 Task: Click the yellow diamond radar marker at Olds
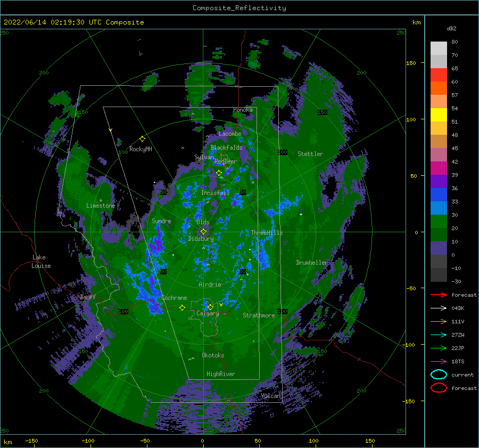(203, 232)
